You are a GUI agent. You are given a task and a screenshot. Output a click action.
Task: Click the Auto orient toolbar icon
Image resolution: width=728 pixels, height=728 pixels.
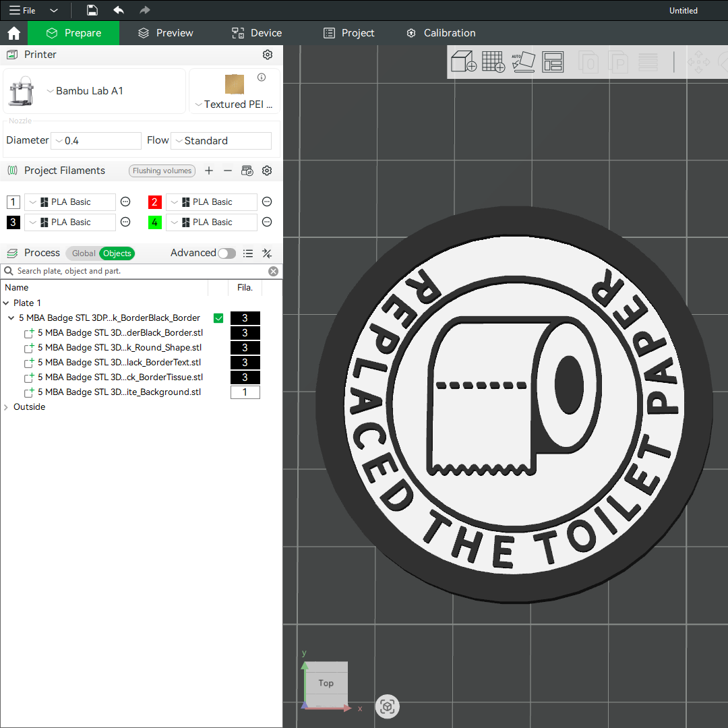coord(523,62)
